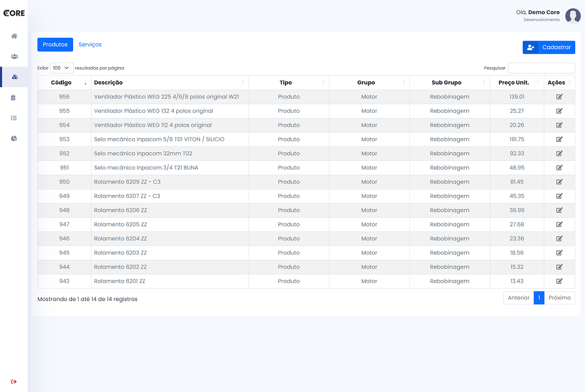Edit product 953 Selo mecânico VITON
The height and width of the screenshot is (392, 585).
pyautogui.click(x=559, y=139)
